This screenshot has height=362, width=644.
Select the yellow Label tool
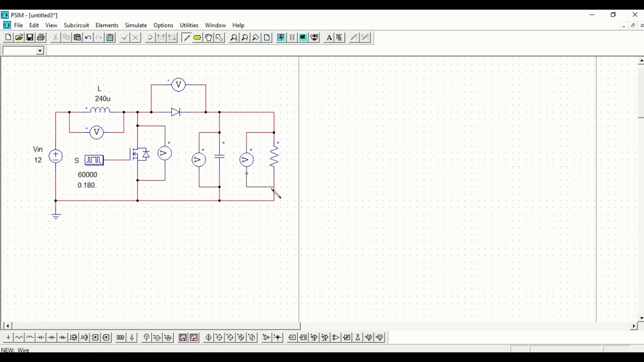198,37
